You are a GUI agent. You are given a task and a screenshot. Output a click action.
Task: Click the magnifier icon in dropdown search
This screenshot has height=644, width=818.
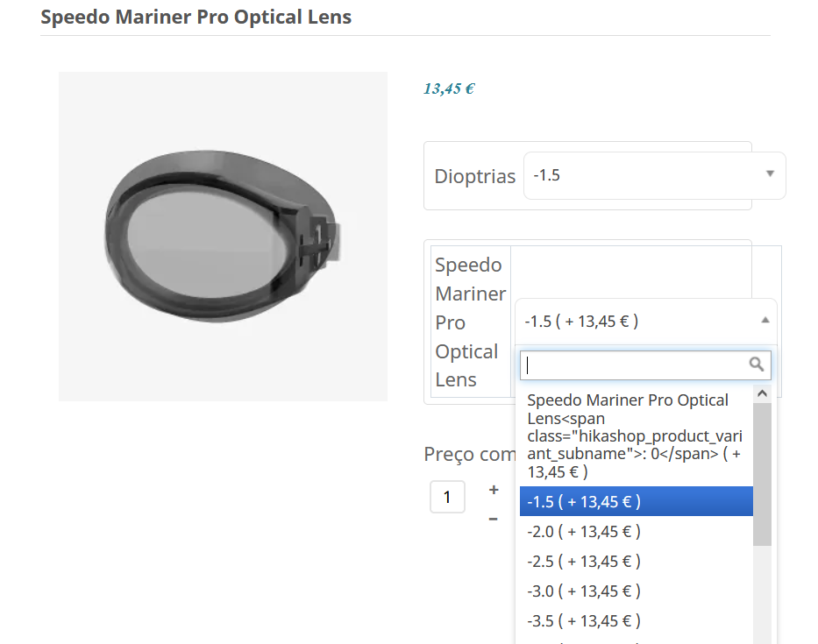click(757, 364)
